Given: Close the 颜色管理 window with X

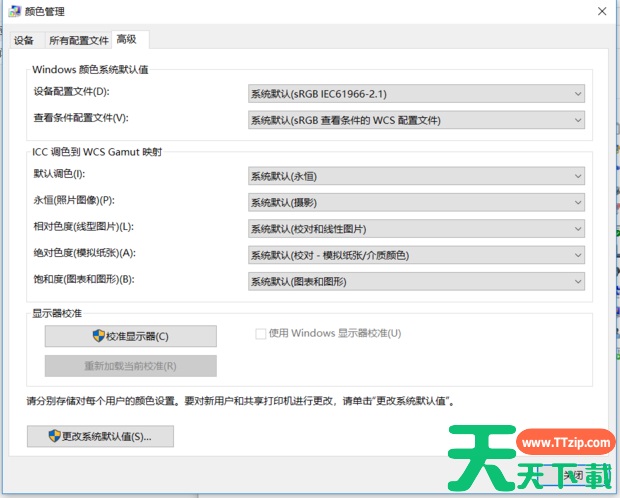Looking at the screenshot, I should pos(600,11).
